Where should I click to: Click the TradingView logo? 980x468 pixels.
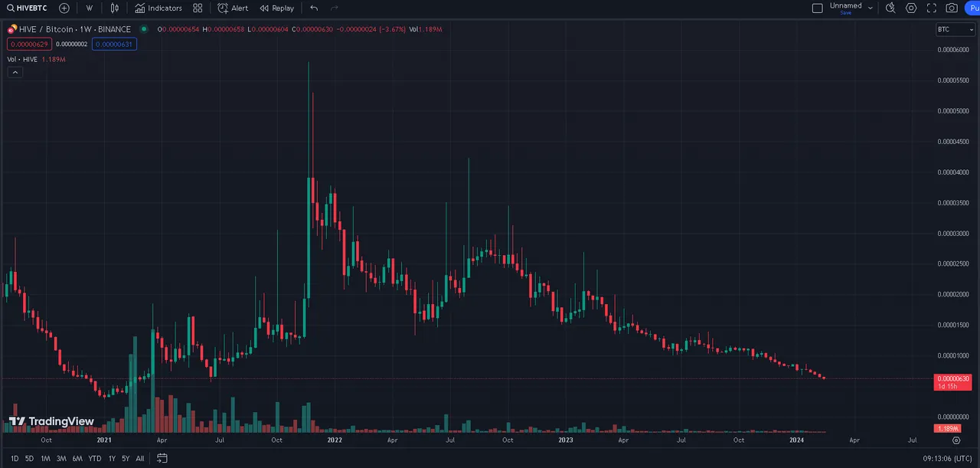point(51,421)
